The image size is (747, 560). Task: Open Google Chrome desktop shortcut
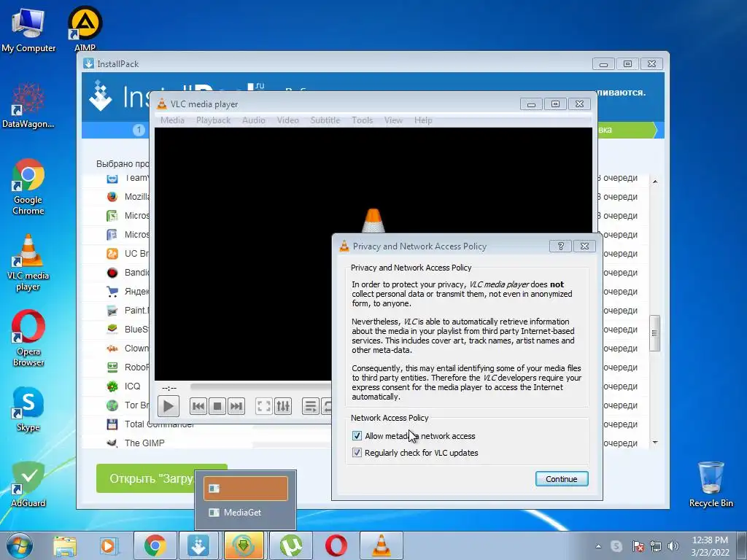28,187
